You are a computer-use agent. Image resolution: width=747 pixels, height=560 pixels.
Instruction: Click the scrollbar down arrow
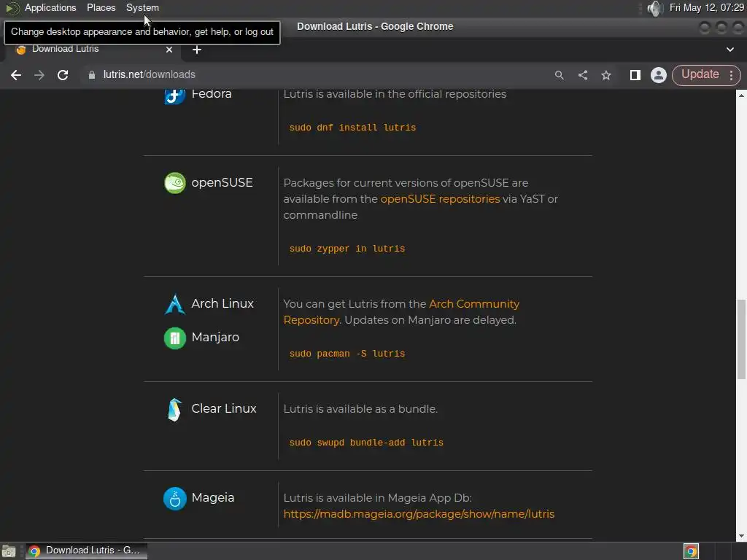[741, 536]
